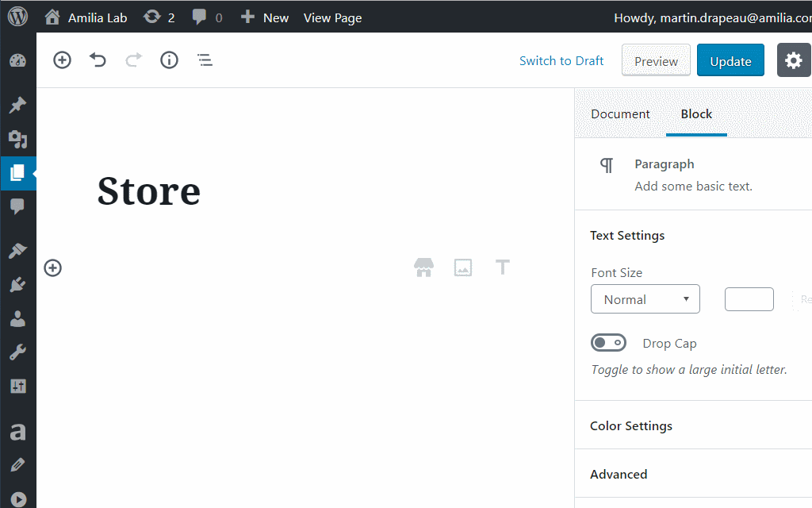Viewport: 812px width, 508px height.
Task: Undo the last edit
Action: click(x=98, y=60)
